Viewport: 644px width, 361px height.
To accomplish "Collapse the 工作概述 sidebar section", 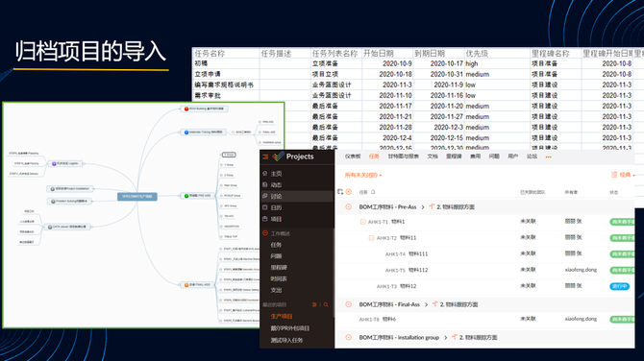I will click(x=265, y=233).
